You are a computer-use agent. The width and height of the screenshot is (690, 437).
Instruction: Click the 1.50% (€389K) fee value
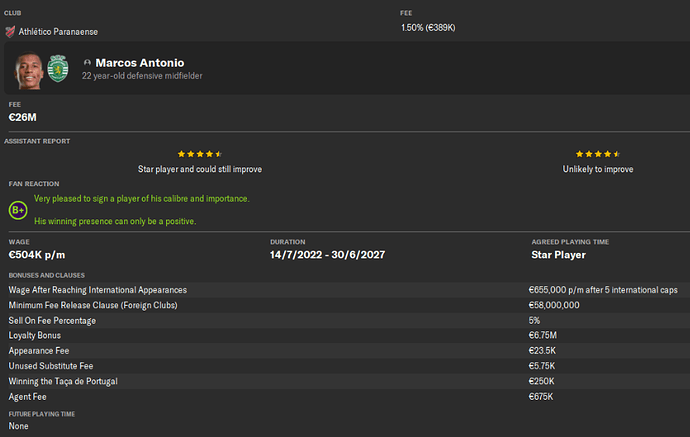pyautogui.click(x=428, y=28)
